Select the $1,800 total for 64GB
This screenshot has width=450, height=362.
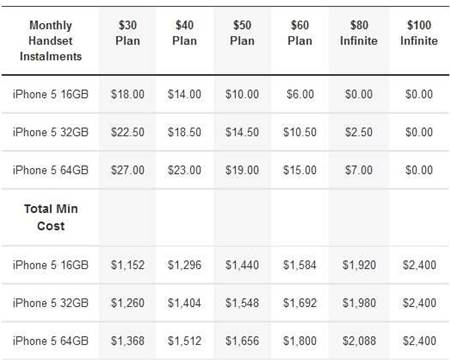coord(300,341)
